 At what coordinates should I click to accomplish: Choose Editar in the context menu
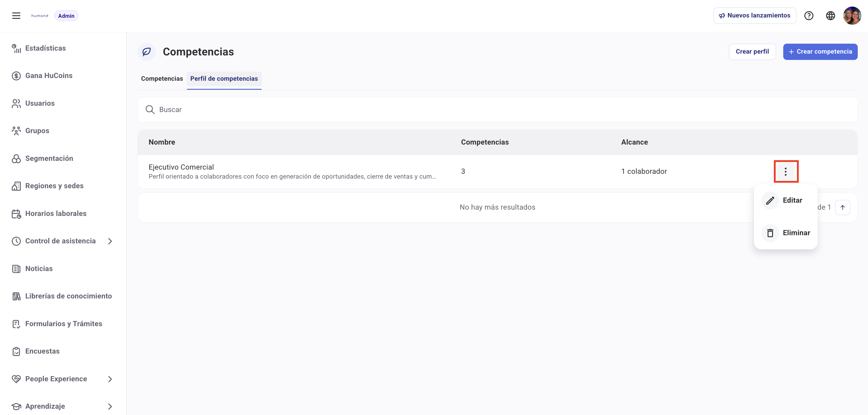click(x=792, y=200)
